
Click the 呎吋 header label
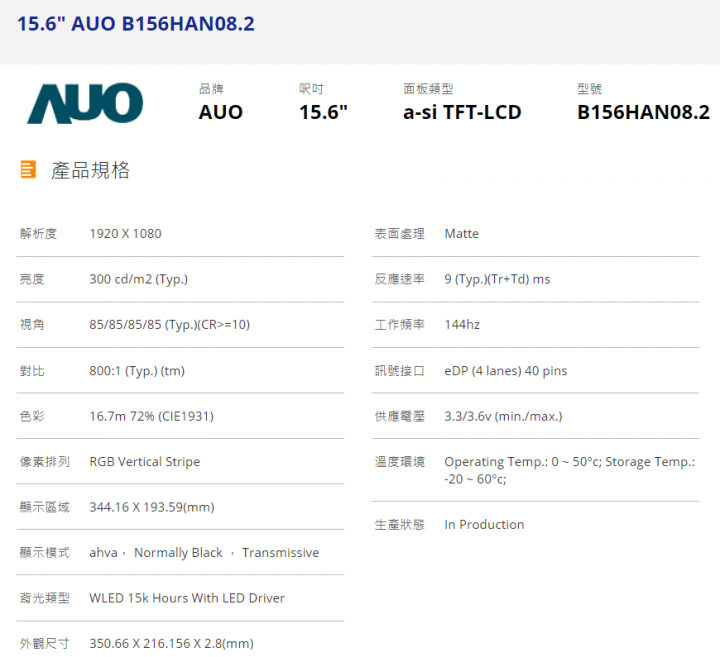coord(311,89)
